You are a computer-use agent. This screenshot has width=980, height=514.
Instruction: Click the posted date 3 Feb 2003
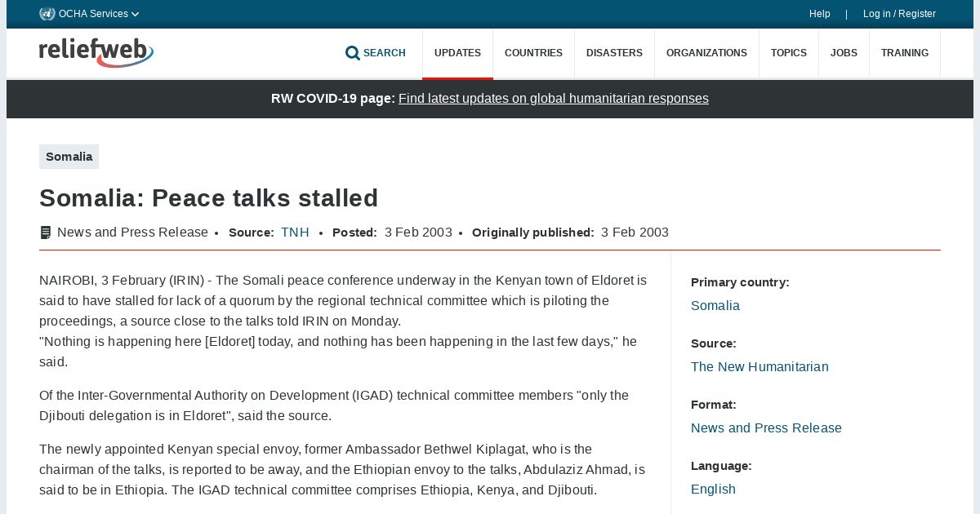coord(418,233)
